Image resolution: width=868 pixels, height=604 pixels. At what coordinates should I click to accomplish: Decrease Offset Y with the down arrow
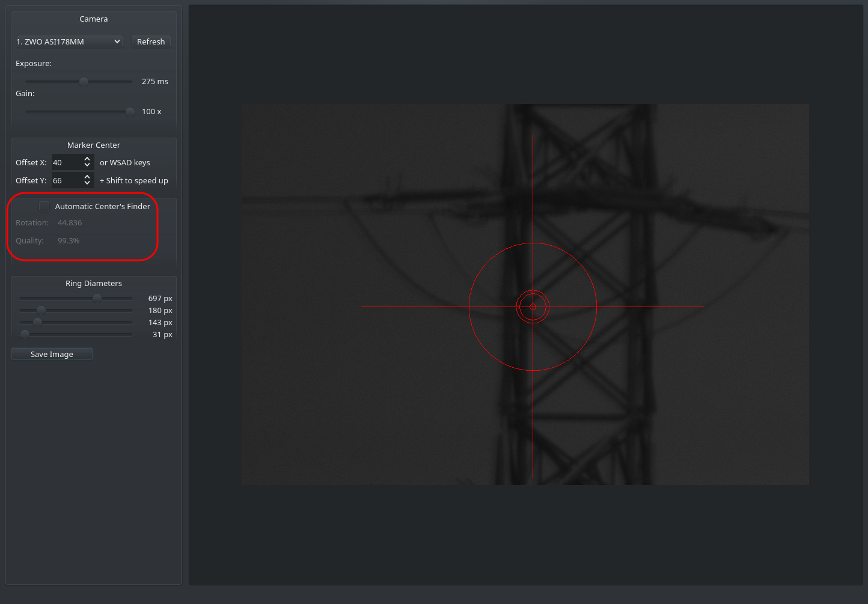(87, 183)
